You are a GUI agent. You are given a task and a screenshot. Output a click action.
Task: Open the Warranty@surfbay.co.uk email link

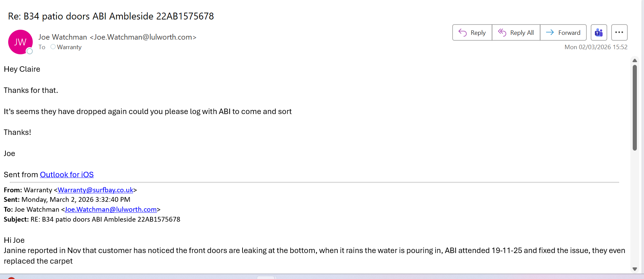click(x=95, y=190)
